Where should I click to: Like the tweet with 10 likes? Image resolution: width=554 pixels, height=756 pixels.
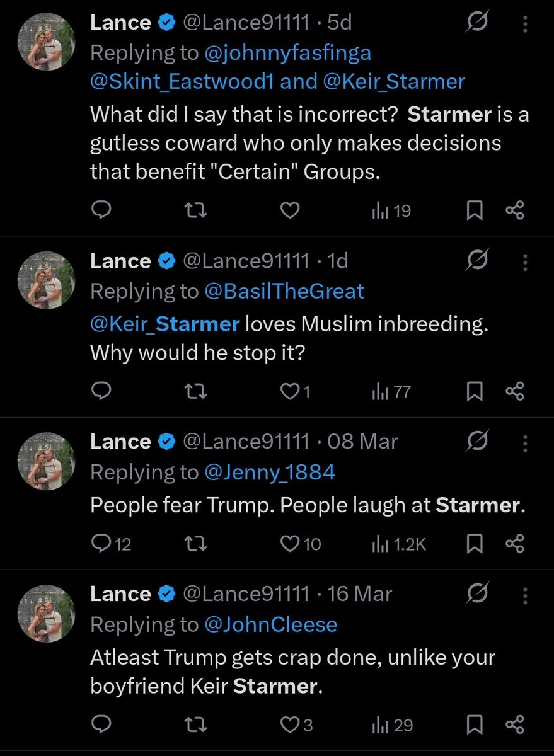[x=300, y=544]
